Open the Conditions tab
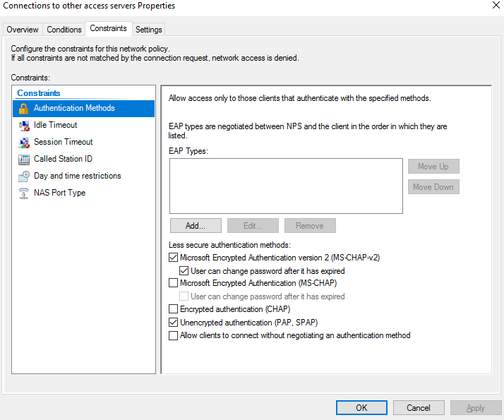This screenshot has width=504, height=420. (x=64, y=30)
